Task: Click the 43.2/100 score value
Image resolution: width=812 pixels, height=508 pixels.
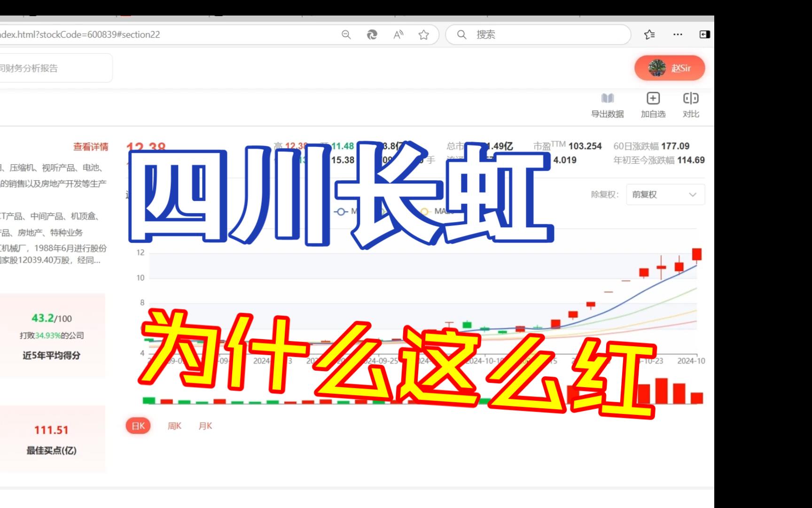Action: pyautogui.click(x=52, y=318)
